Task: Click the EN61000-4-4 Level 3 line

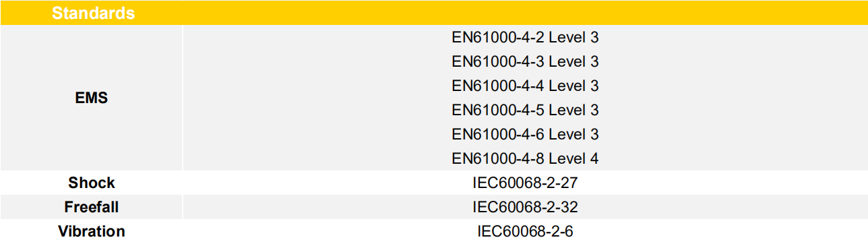Action: (525, 86)
